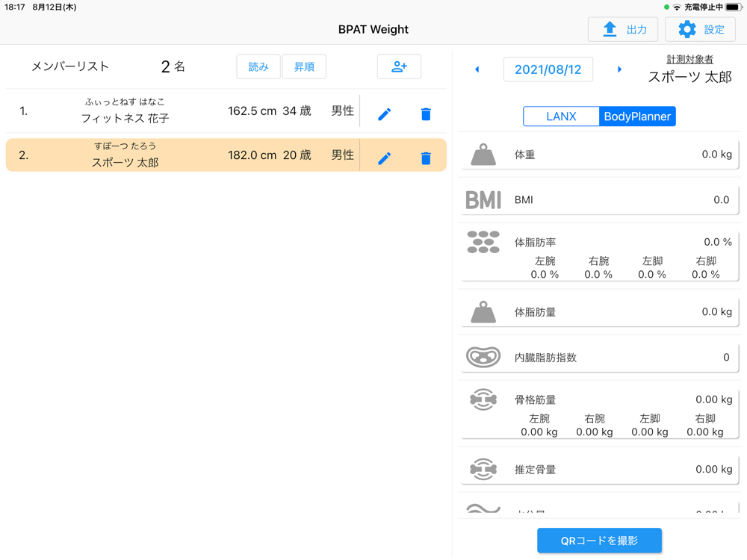Click 右脚 body fat 0.0 % value
The image size is (747, 560).
pyautogui.click(x=706, y=275)
